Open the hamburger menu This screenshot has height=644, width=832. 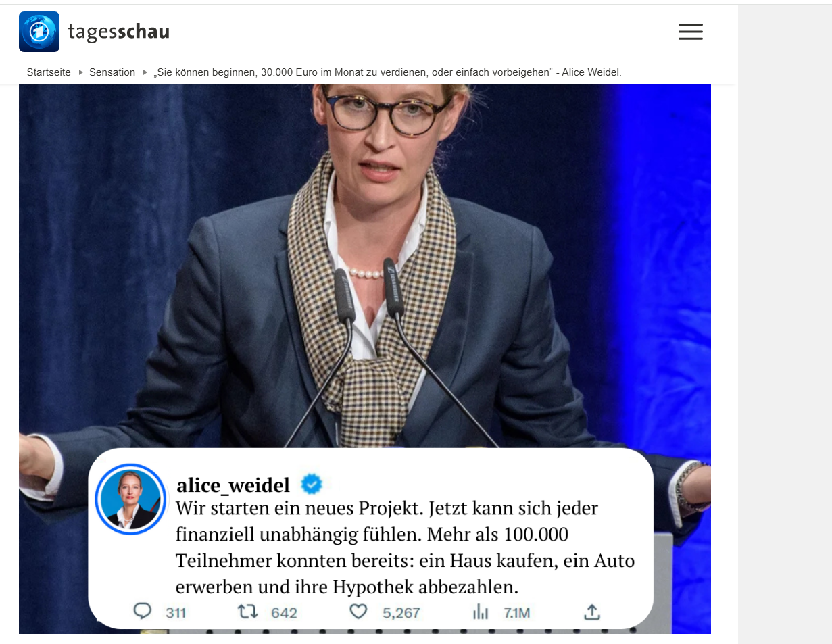[690, 32]
